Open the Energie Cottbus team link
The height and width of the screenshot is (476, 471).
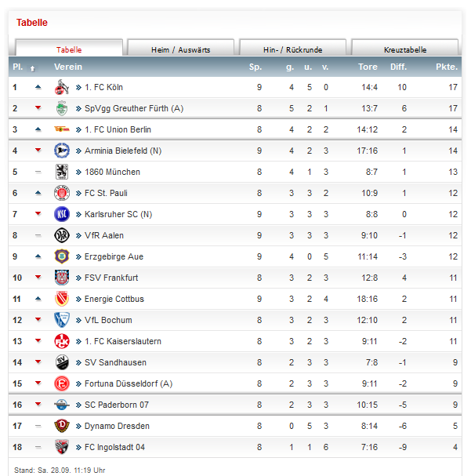click(x=114, y=299)
